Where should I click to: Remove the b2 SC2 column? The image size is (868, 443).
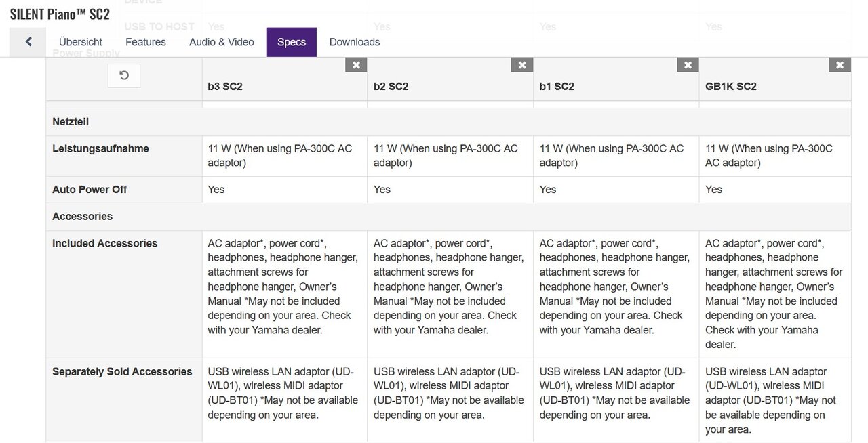(x=522, y=65)
